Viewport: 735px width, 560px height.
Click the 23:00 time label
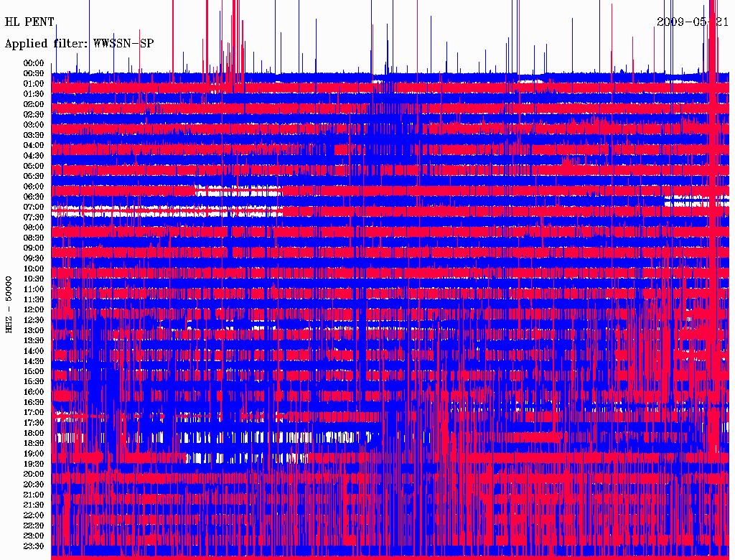(34, 536)
